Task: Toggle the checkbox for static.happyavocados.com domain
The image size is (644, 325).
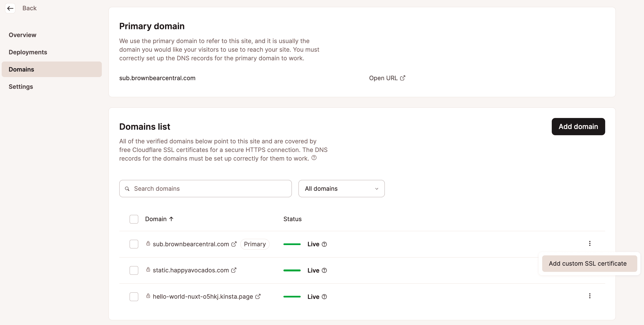Action: pos(134,270)
